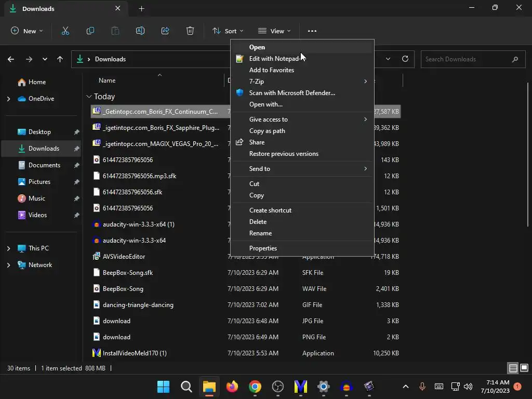Open Give access to submenu
The image size is (532, 399).
pos(302,119)
